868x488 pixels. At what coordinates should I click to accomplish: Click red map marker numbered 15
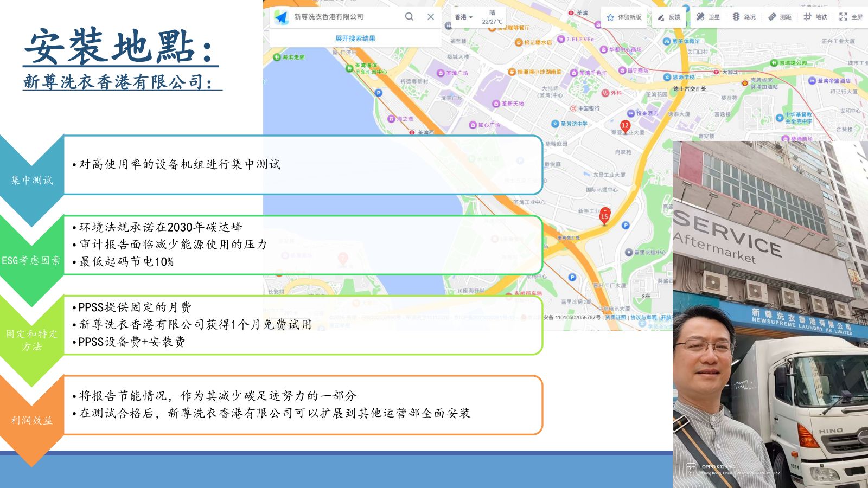tap(604, 216)
